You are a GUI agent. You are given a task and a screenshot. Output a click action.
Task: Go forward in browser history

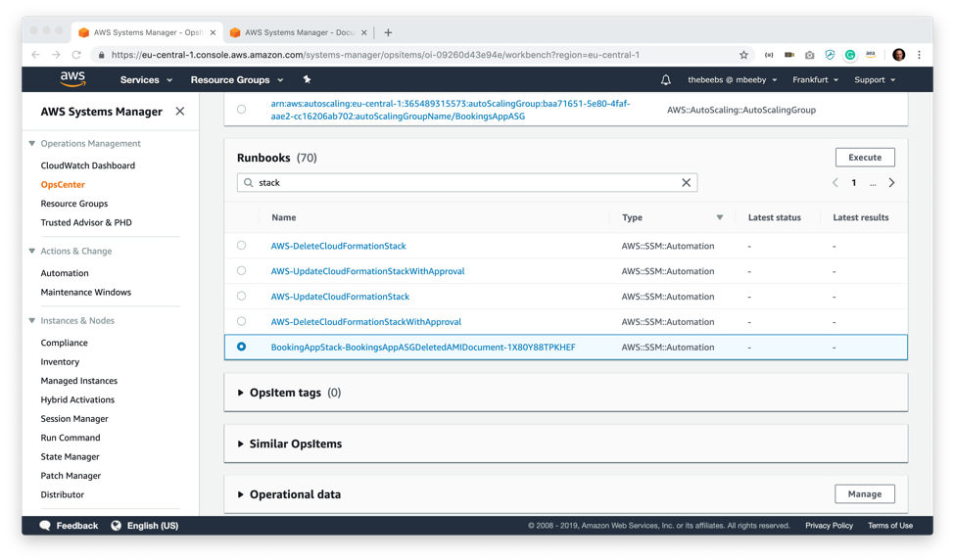coord(56,55)
